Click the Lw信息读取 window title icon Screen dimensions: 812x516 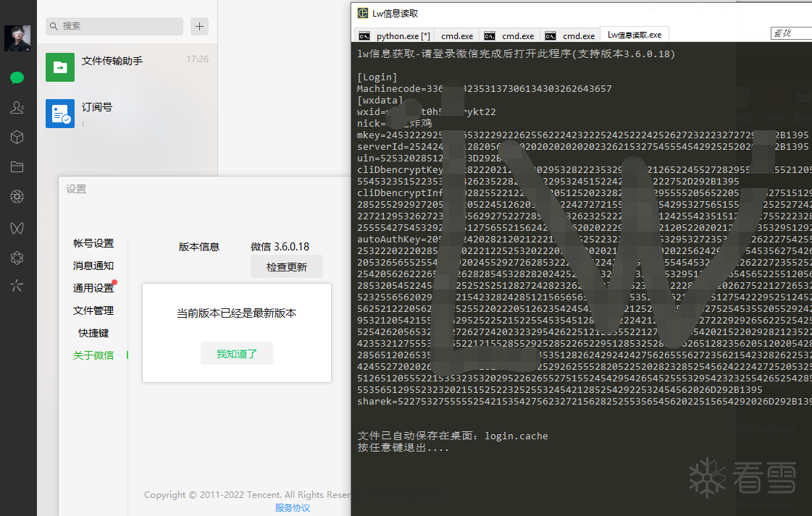click(363, 13)
